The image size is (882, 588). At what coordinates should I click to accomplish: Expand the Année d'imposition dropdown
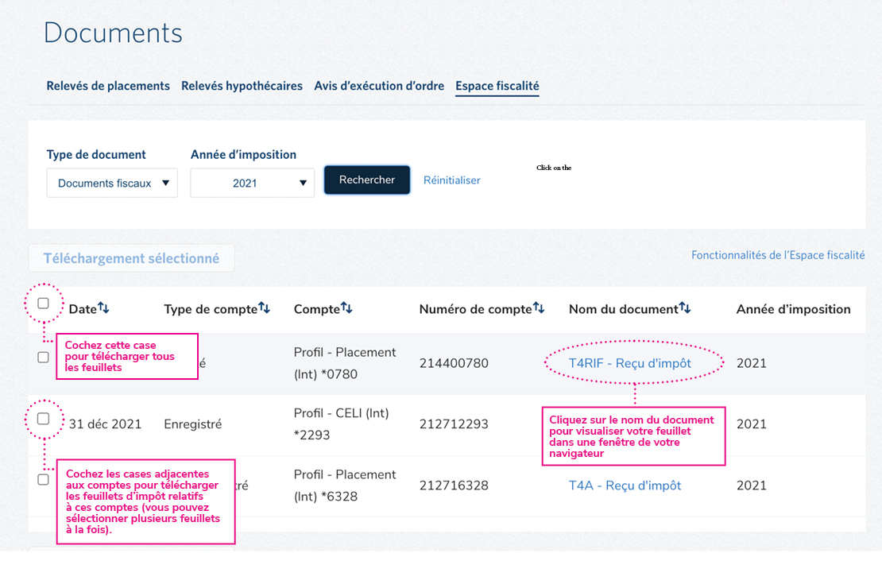pyautogui.click(x=252, y=183)
